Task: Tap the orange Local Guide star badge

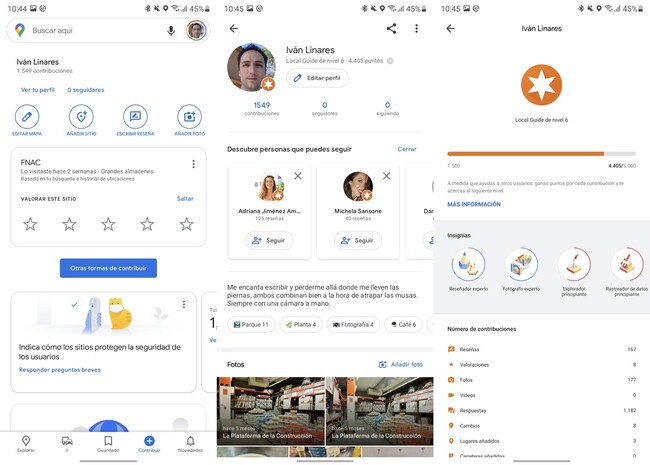Action: (x=541, y=85)
